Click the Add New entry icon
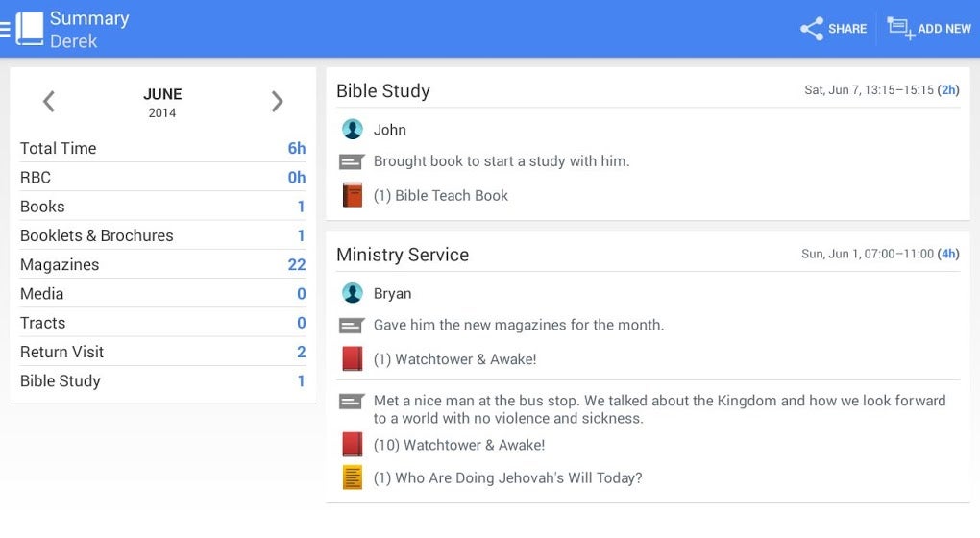The image size is (980, 538). [900, 29]
